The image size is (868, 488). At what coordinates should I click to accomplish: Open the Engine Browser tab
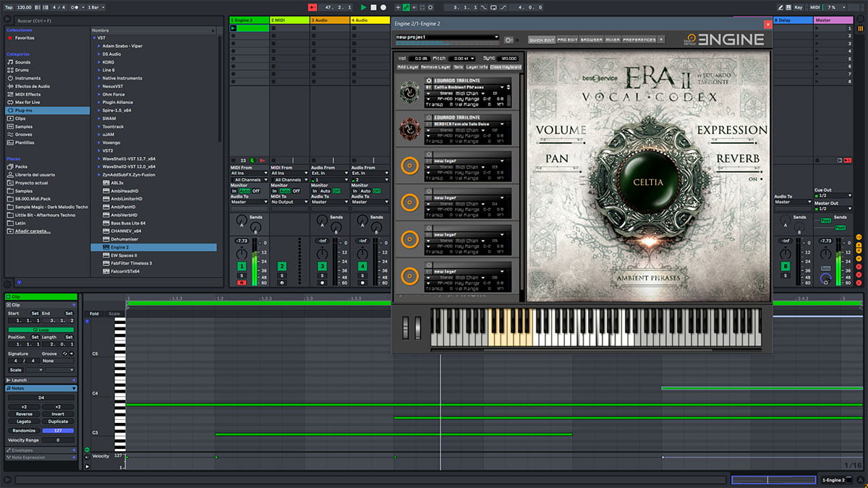click(x=592, y=40)
